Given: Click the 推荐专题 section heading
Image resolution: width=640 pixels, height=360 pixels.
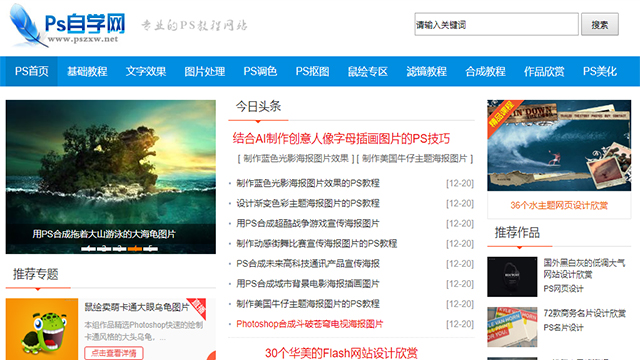Looking at the screenshot, I should point(36,274).
